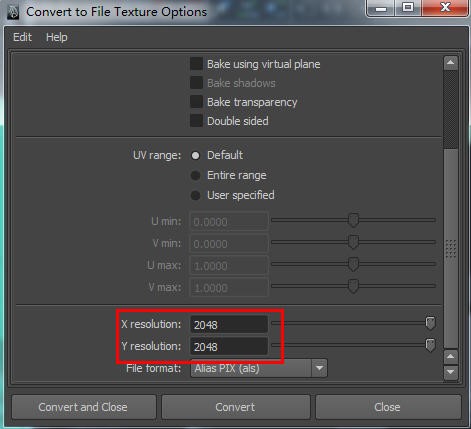Viewport: 471px width, 429px height.
Task: Tick the Double sided checkbox
Action: pyautogui.click(x=196, y=121)
